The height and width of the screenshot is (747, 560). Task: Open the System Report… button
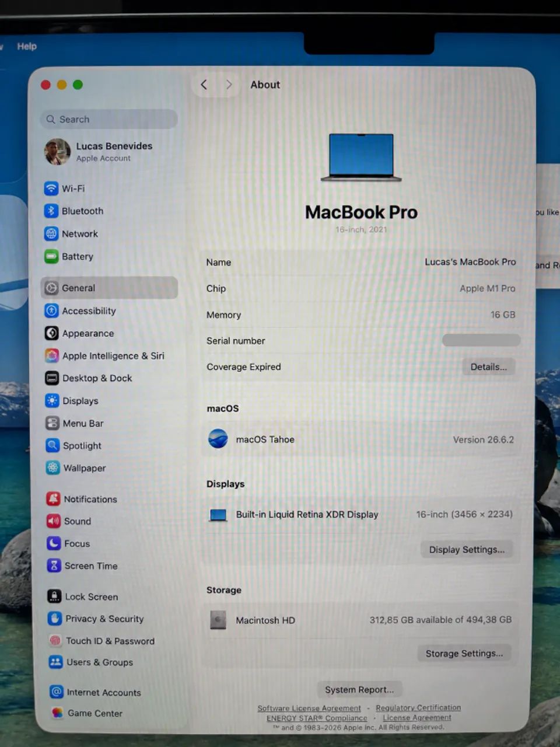(359, 690)
